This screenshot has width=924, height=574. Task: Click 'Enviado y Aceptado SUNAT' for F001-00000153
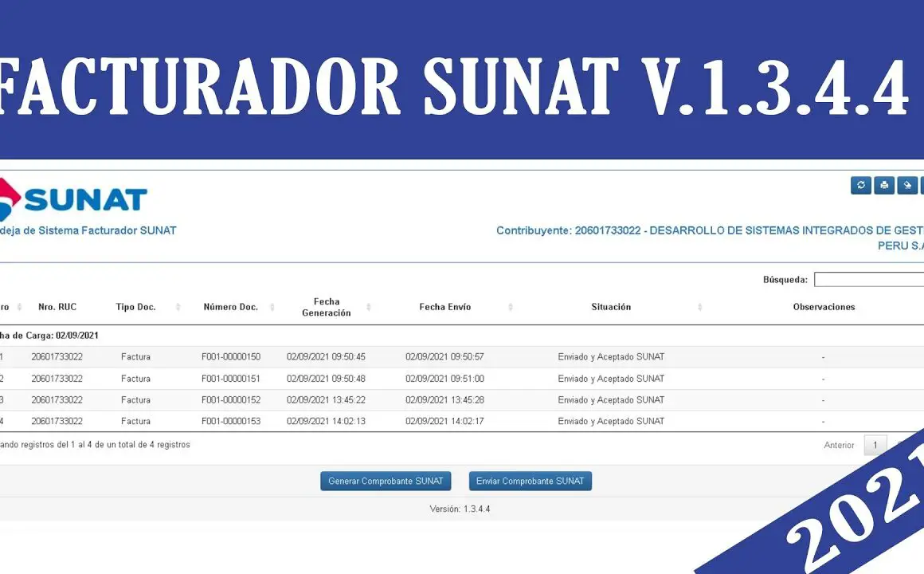coord(611,421)
